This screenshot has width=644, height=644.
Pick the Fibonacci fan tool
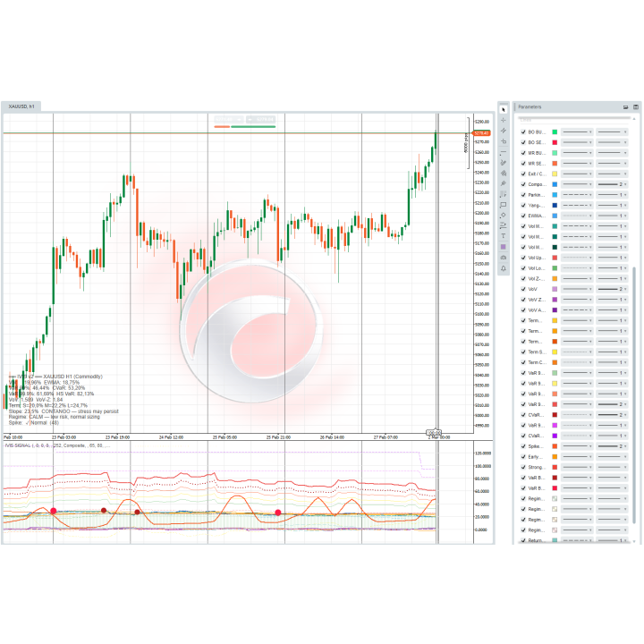click(503, 173)
